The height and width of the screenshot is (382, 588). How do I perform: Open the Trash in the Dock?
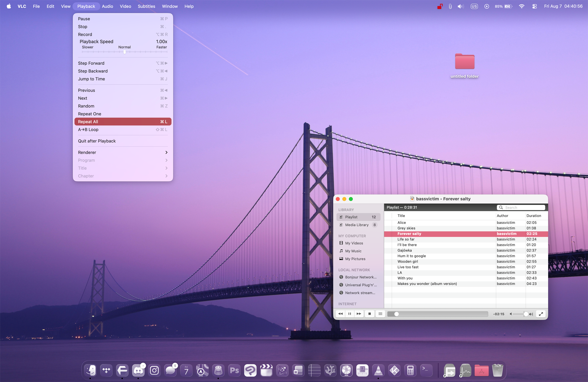(x=498, y=370)
